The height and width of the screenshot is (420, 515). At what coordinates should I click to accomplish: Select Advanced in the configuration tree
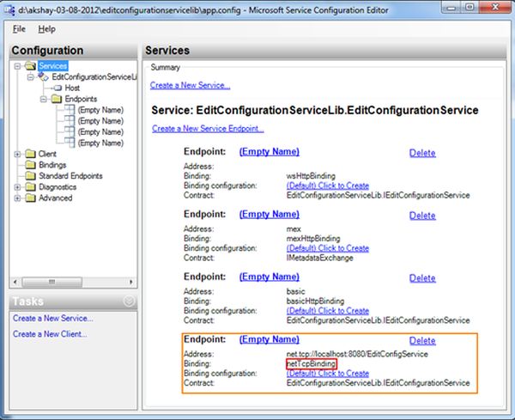tap(56, 198)
